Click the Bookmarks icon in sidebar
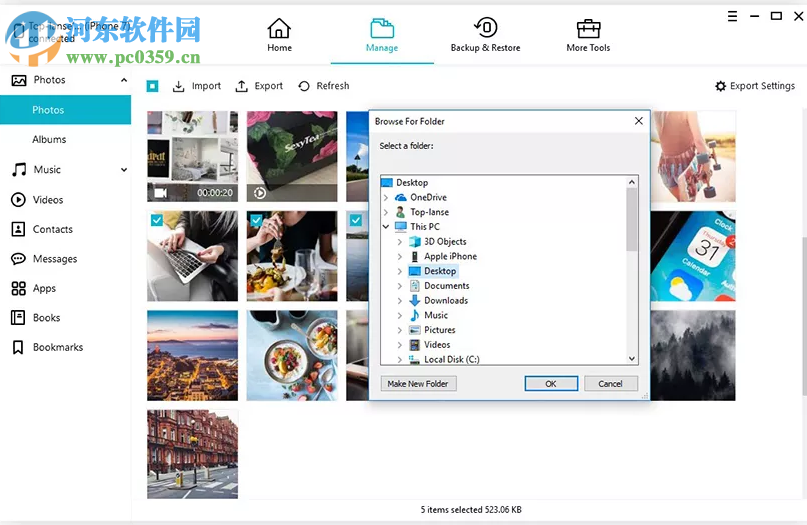This screenshot has width=807, height=525. pyautogui.click(x=18, y=347)
